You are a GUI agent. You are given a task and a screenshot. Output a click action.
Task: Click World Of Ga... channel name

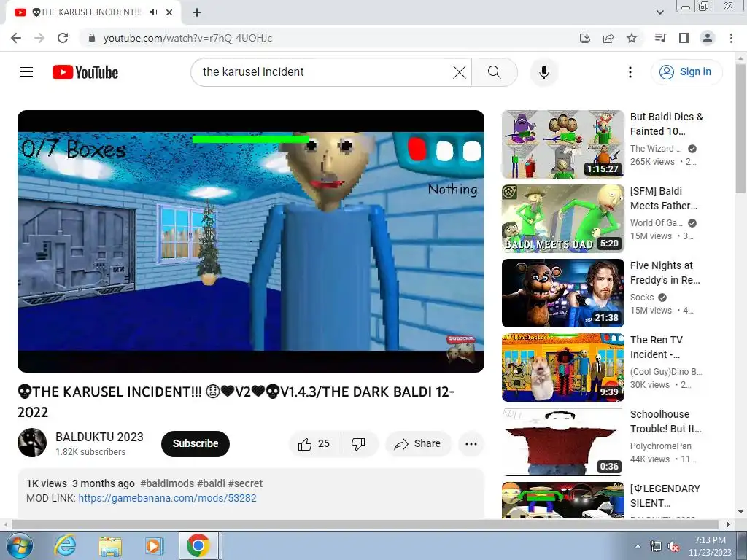[657, 223]
